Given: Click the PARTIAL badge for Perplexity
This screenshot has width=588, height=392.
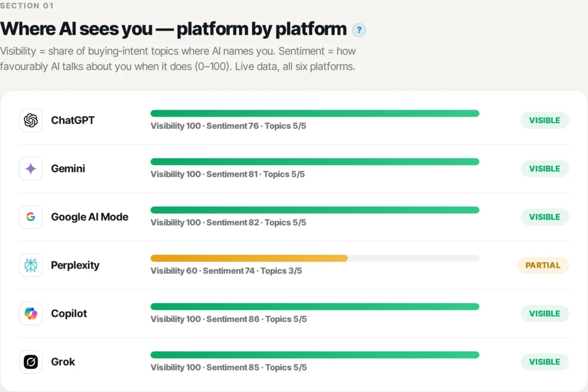Looking at the screenshot, I should click(x=543, y=265).
